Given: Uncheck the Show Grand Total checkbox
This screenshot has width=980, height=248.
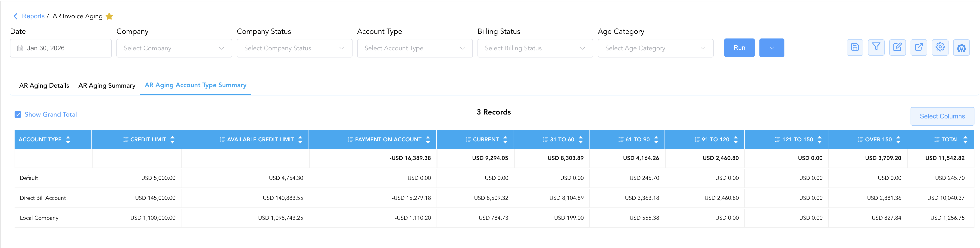Looking at the screenshot, I should pos(18,114).
